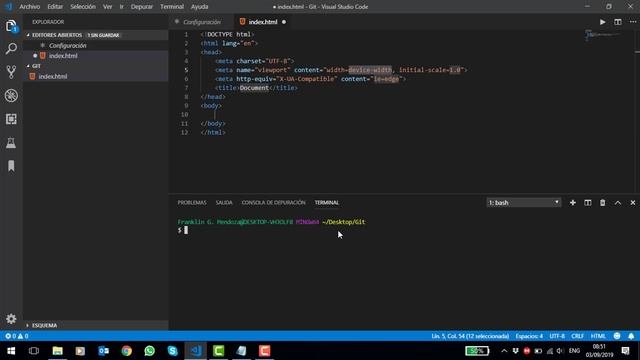The height and width of the screenshot is (360, 640).
Task: Open the Extensions view icon
Action: tap(11, 119)
